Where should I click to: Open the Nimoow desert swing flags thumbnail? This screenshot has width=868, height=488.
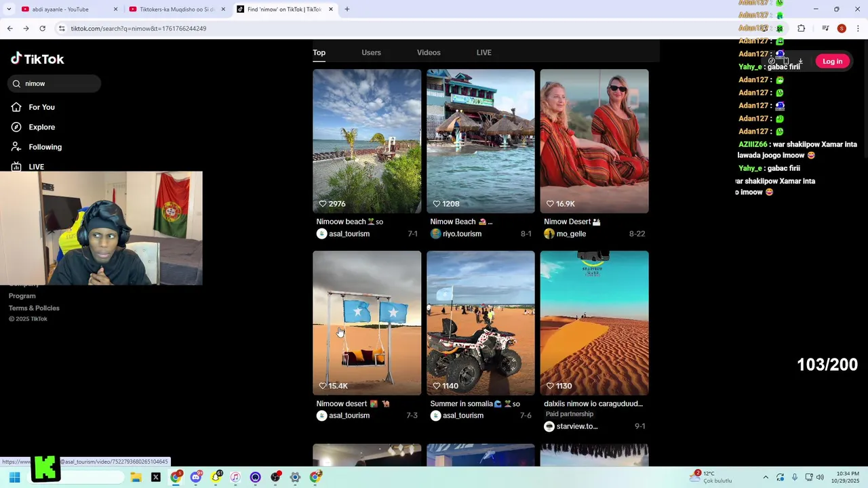(x=367, y=323)
